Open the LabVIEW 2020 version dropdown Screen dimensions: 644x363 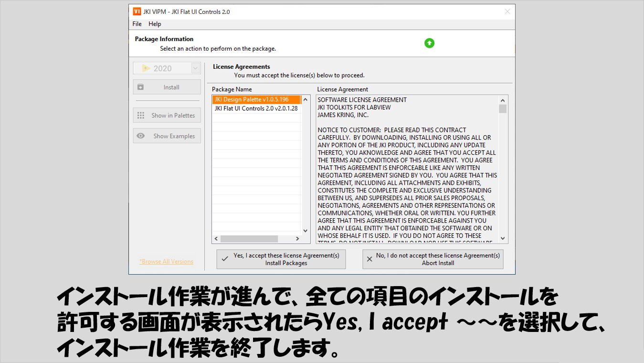(195, 68)
